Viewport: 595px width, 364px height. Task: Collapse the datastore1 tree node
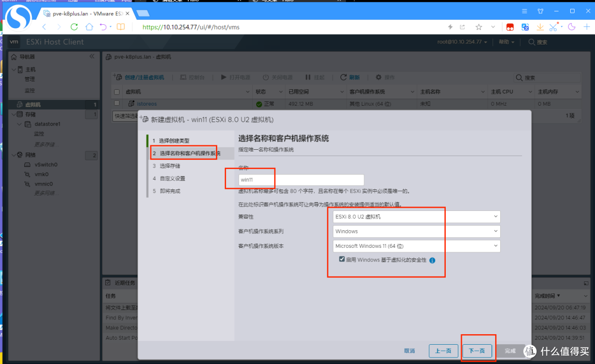tap(19, 124)
